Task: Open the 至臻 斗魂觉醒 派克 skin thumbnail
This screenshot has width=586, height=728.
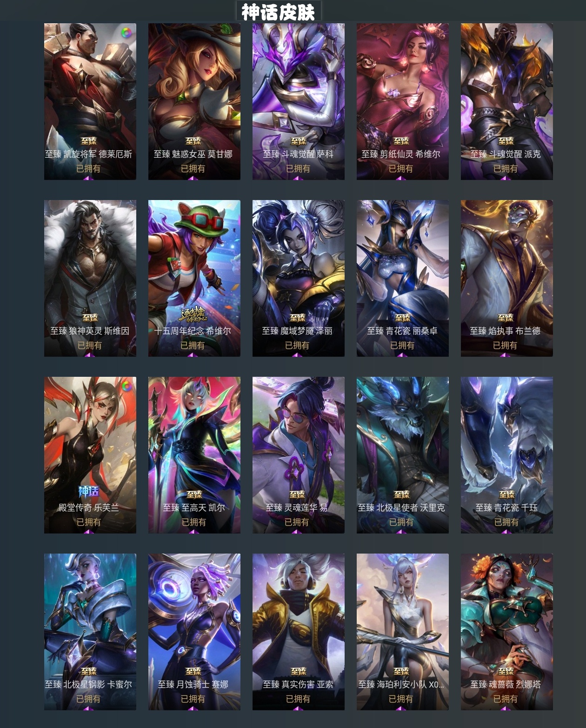Action: (507, 101)
